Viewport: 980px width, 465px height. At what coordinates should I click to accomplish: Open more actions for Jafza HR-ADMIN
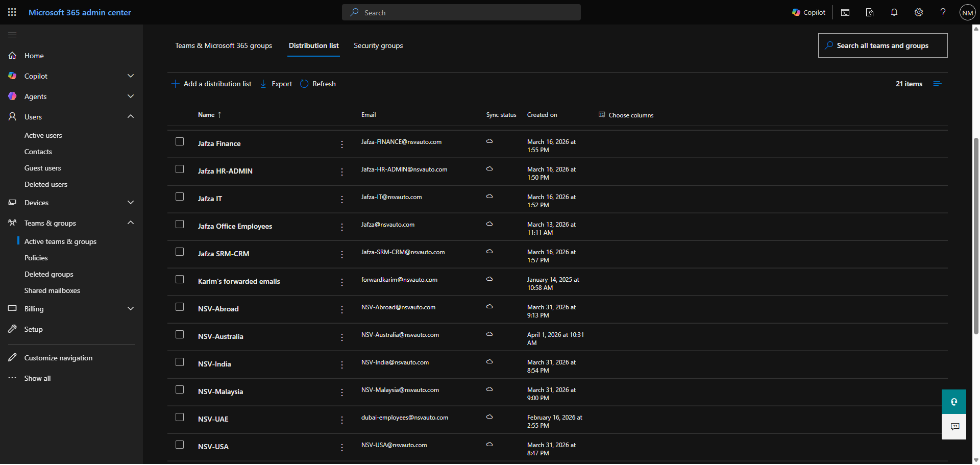[342, 172]
